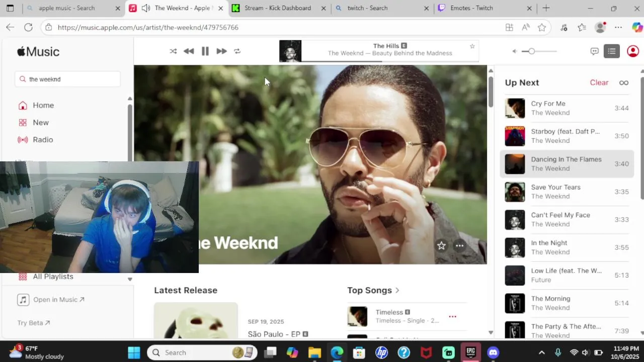
Task: Select Save Your Tears in queue
Action: (x=567, y=192)
